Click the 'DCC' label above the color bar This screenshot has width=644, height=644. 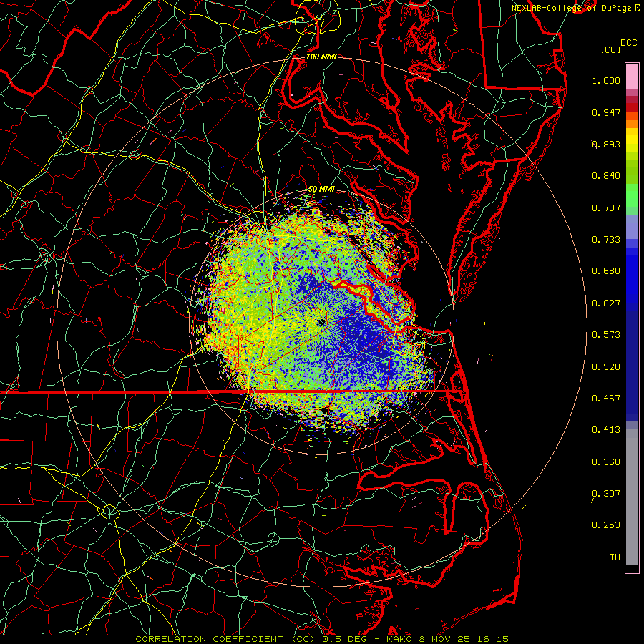coord(628,43)
